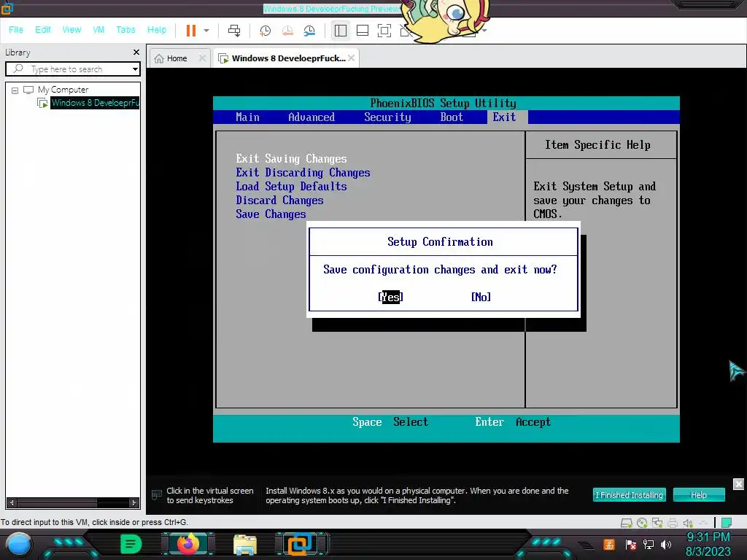The image size is (747, 560).
Task: Select the Boot BIOS menu tab
Action: tap(452, 117)
